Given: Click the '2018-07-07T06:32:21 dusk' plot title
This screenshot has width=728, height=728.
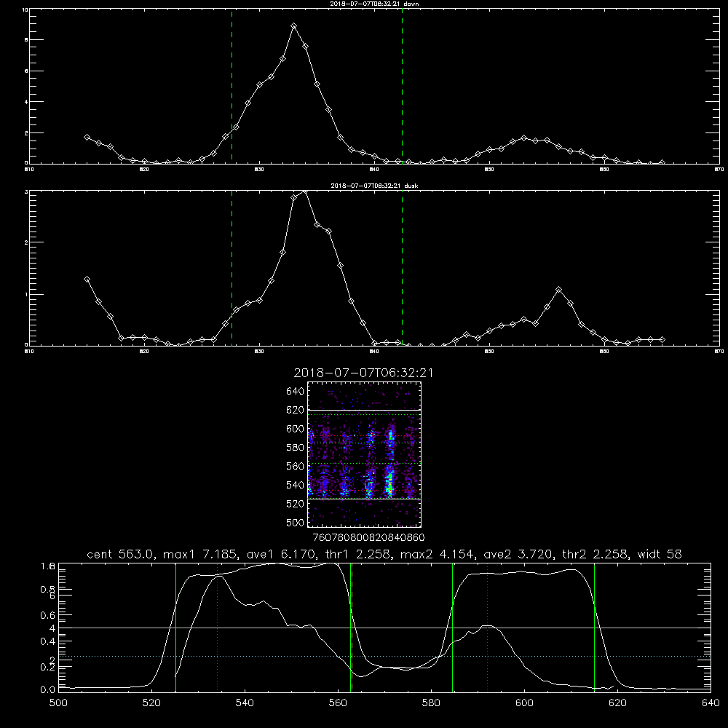Looking at the screenshot, I should point(374,186).
